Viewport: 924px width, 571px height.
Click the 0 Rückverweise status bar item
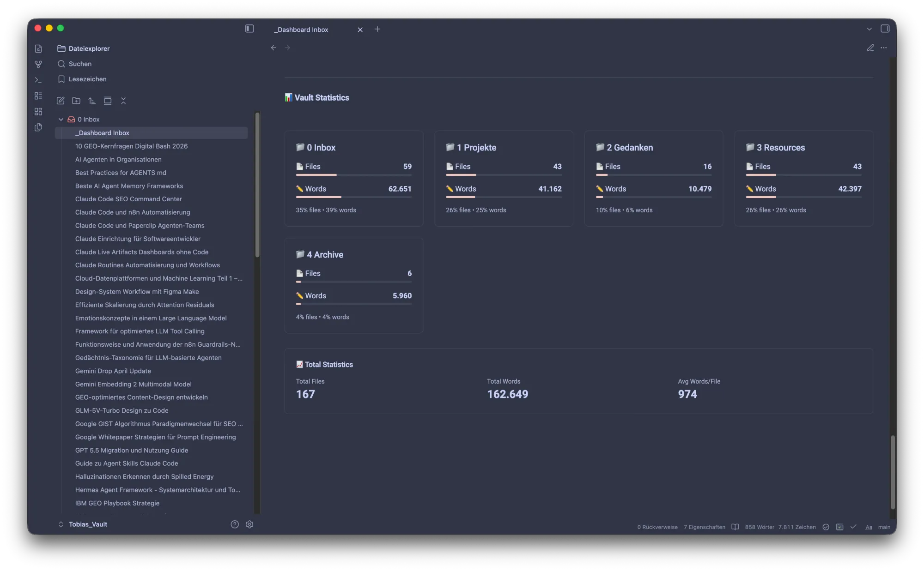click(x=657, y=527)
